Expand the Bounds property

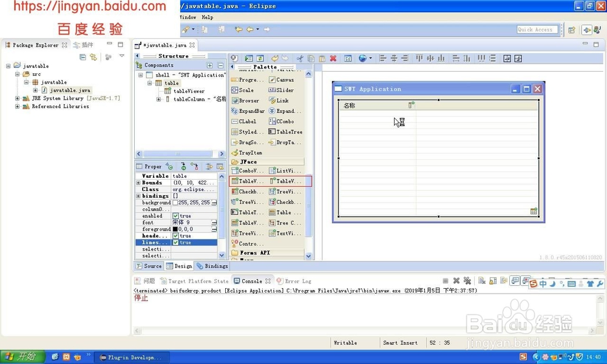tap(138, 183)
